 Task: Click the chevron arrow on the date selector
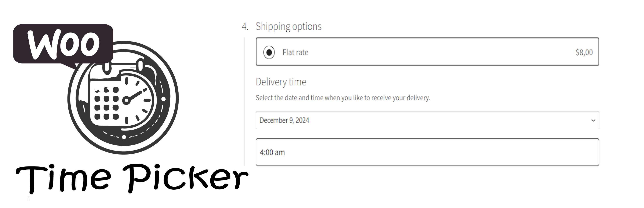click(593, 121)
